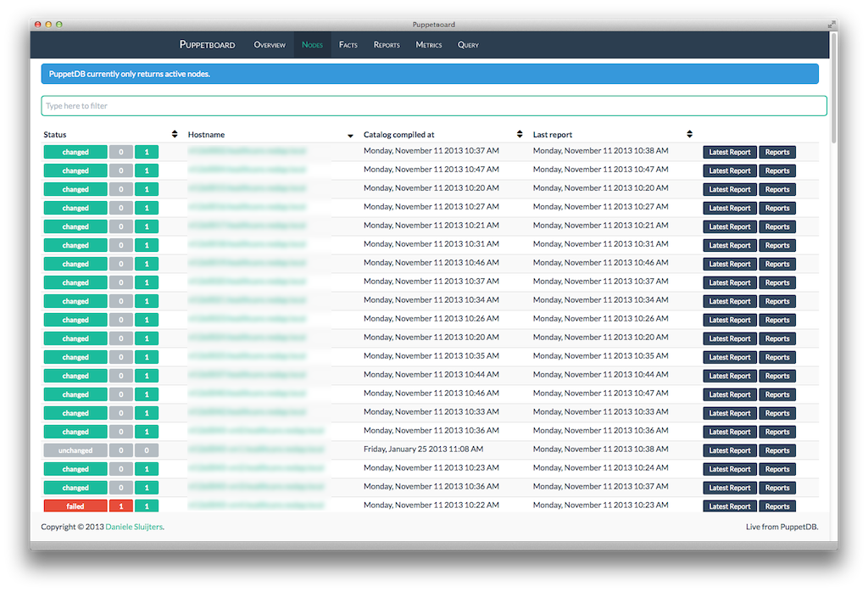The width and height of the screenshot is (868, 592).
Task: Click the gray unchanged status badge
Action: [x=75, y=450]
